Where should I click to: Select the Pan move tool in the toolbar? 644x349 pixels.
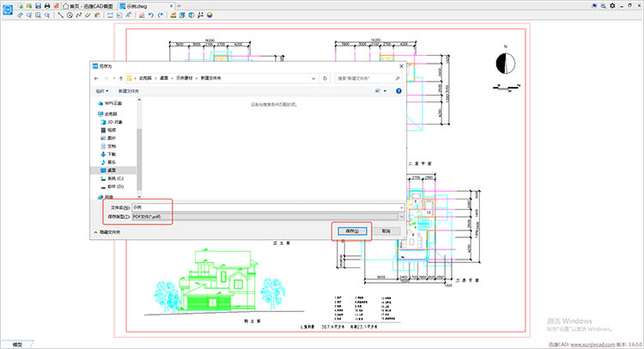pos(20,15)
